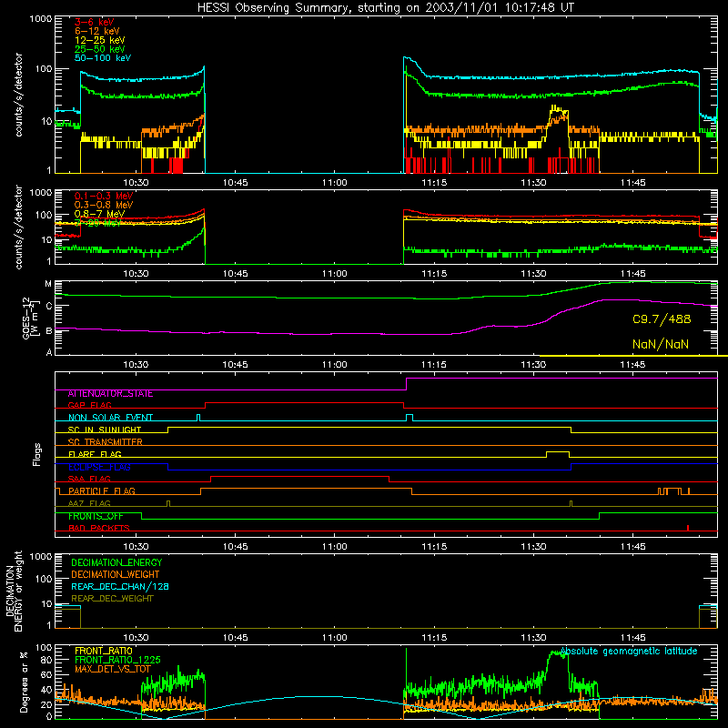Viewport: 728px width, 728px height.
Task: Click the HESSI Observing Summary title
Action: coord(385,7)
